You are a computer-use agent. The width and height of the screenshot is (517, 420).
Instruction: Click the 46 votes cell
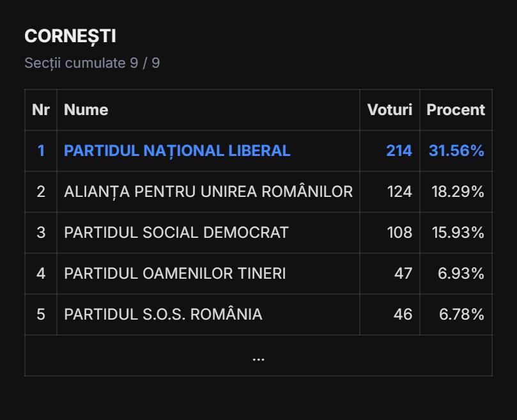click(403, 315)
